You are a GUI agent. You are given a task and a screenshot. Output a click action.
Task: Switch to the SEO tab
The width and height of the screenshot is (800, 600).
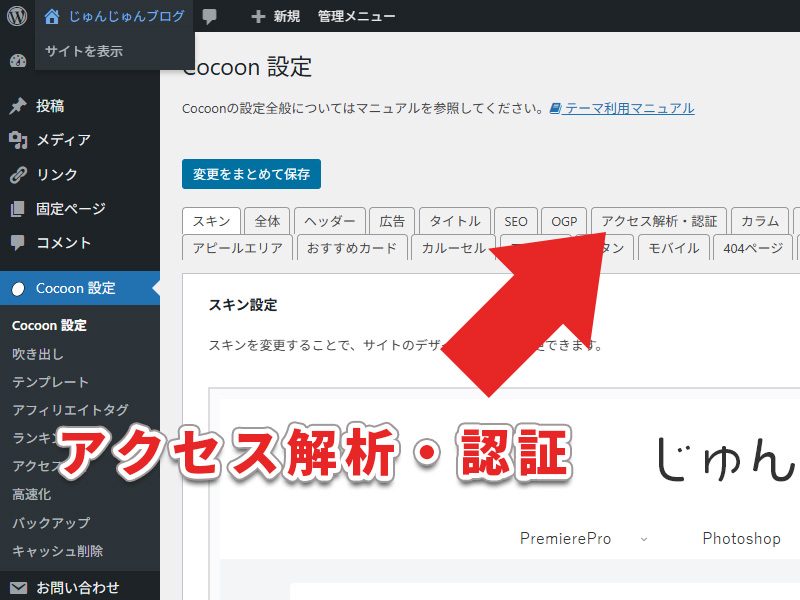[x=516, y=221]
